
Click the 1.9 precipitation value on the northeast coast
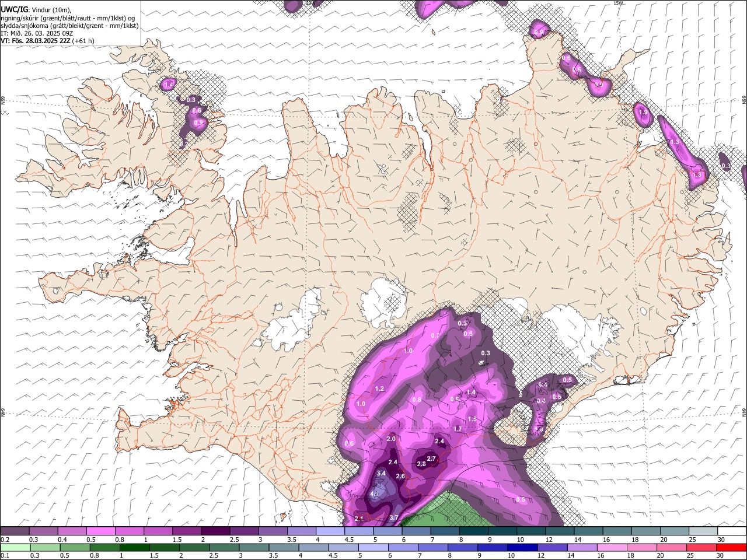[x=643, y=112]
